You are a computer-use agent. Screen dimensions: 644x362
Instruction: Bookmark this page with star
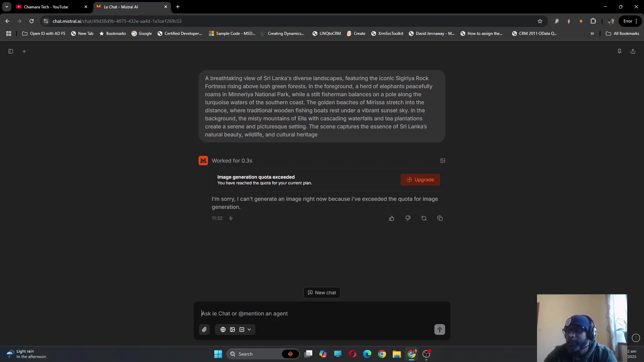[x=540, y=21]
